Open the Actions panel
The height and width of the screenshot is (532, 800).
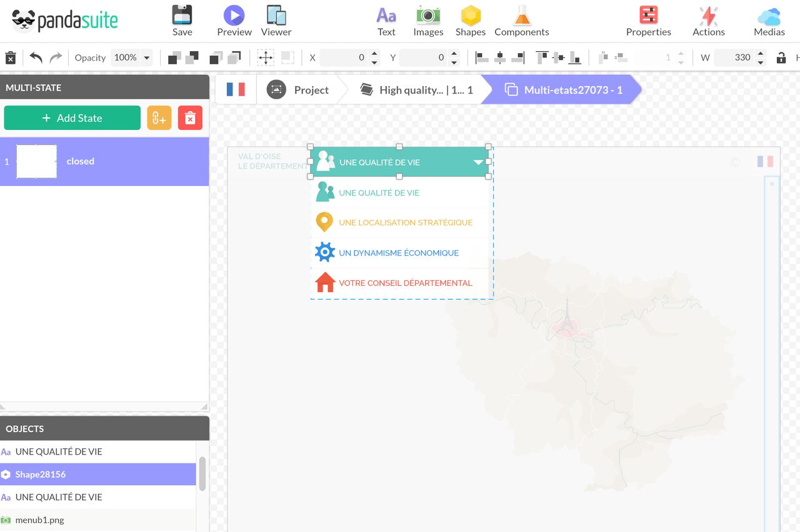707,21
